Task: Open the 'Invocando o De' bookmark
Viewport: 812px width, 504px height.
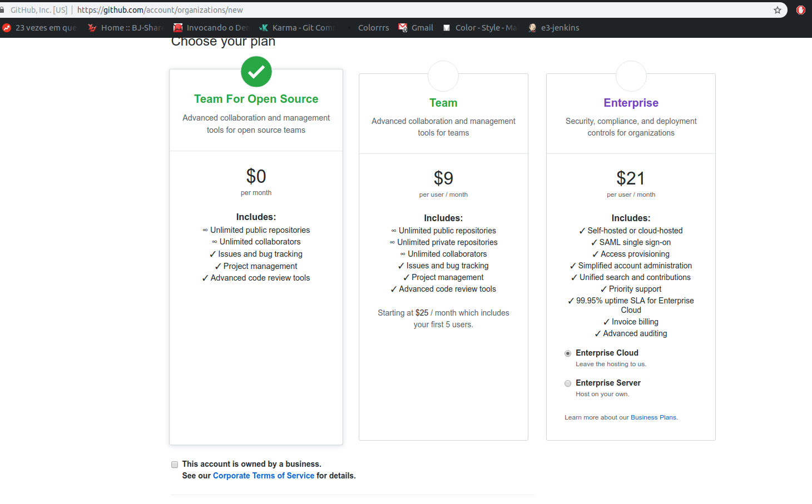Action: pos(211,28)
